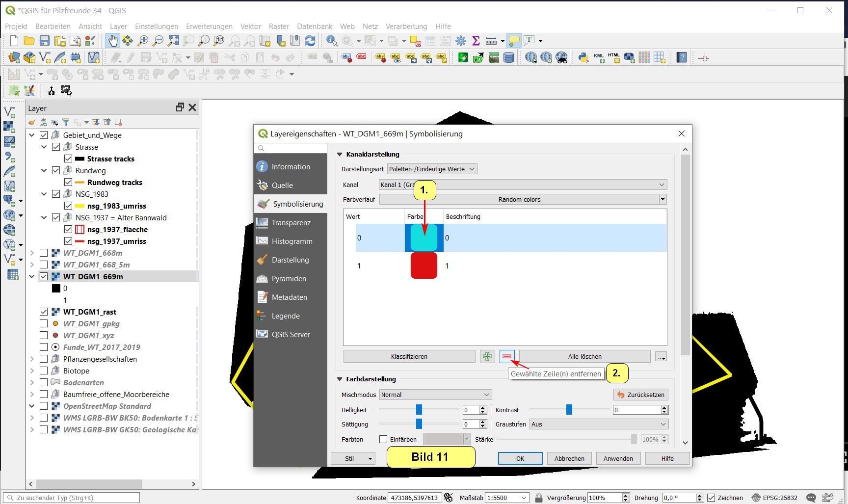The height and width of the screenshot is (504, 848).
Task: Click the Save Project floppy icon
Action: (x=45, y=41)
